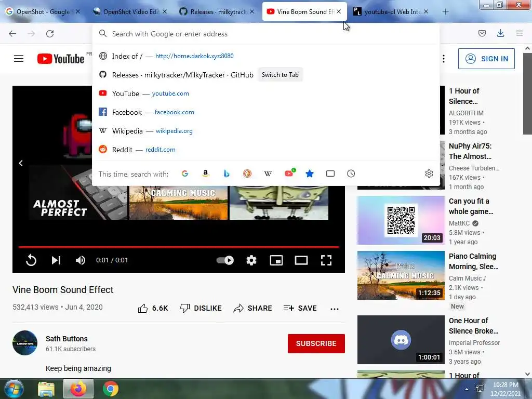Screen dimensions: 532x399
Task: Launch Google Chrome from the taskbar
Action: [x=111, y=389]
